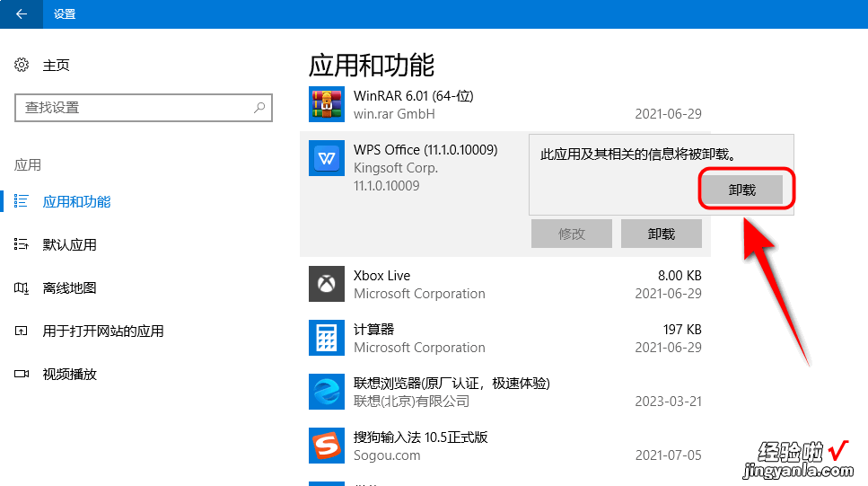This screenshot has width=868, height=486.
Task: Open 用于打开网站的应用 page
Action: (103, 331)
